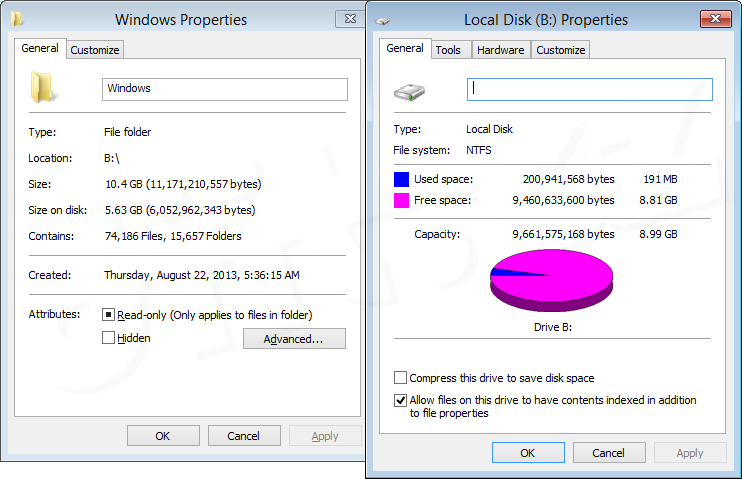The width and height of the screenshot is (742, 479).
Task: Open Customize tab in Windows Properties
Action: (95, 50)
